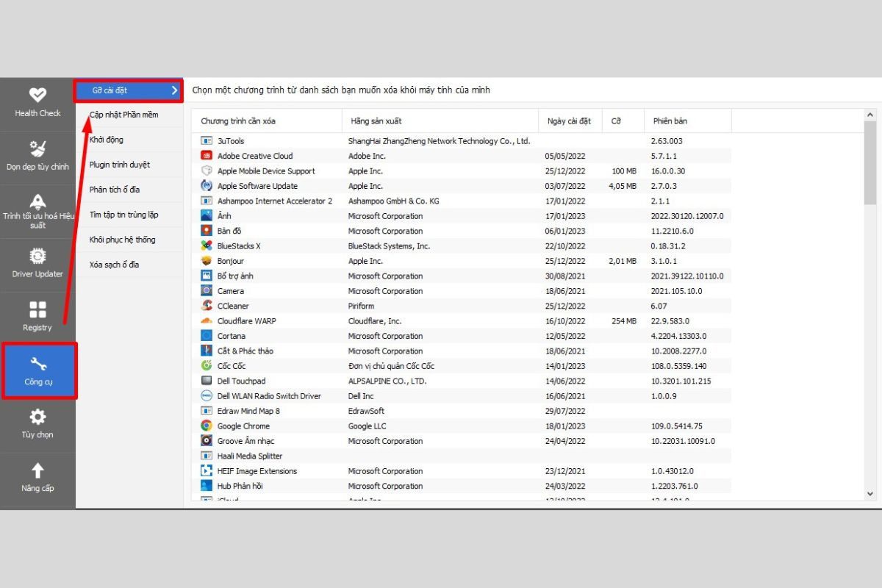
Task: Click the EdrawSoft manufacturer cell
Action: 366,411
